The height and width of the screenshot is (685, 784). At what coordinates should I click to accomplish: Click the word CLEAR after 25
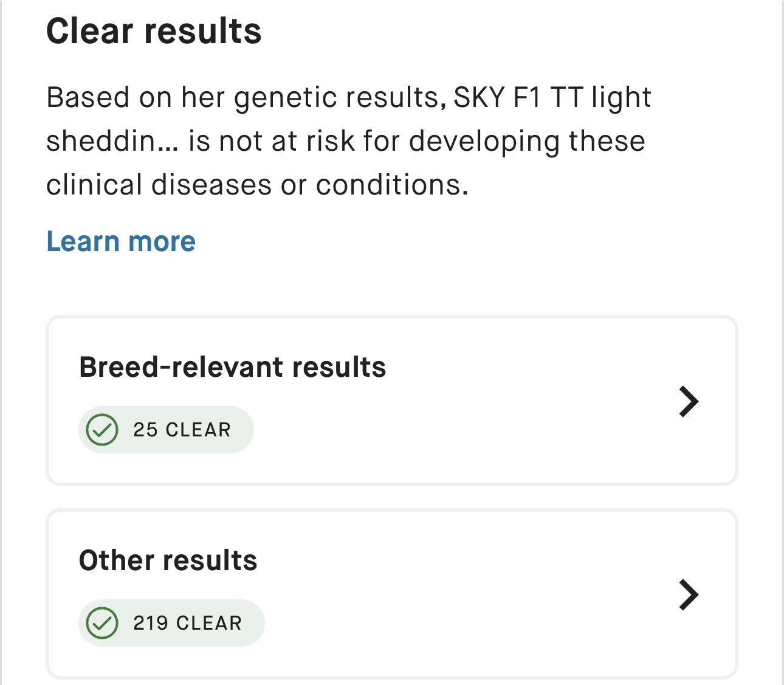(198, 430)
